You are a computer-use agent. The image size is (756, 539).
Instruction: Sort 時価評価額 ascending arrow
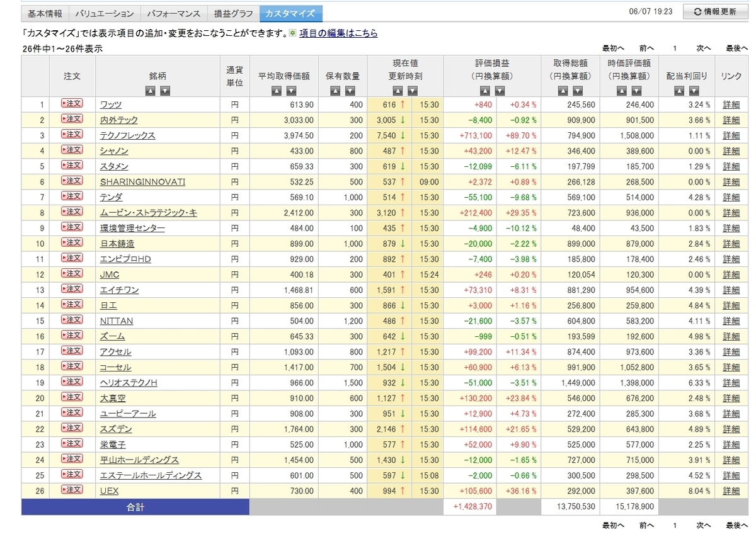[622, 91]
